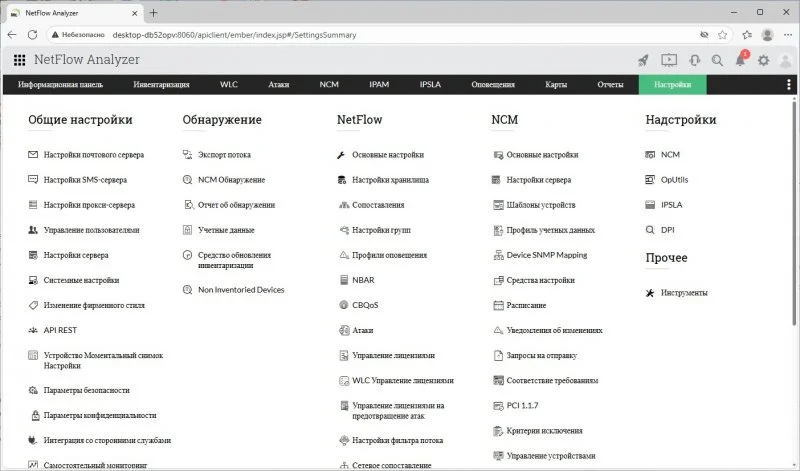The width and height of the screenshot is (800, 471).
Task: Go back with browser back arrow
Action: click(x=12, y=35)
